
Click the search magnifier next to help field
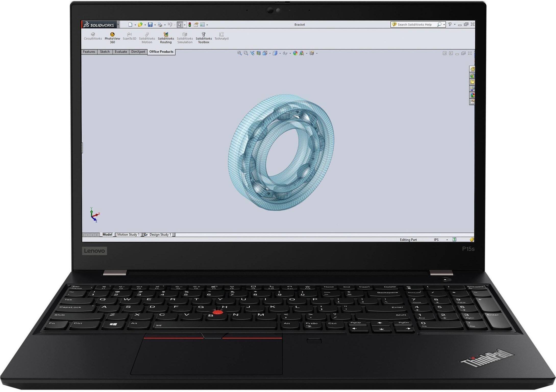point(440,24)
